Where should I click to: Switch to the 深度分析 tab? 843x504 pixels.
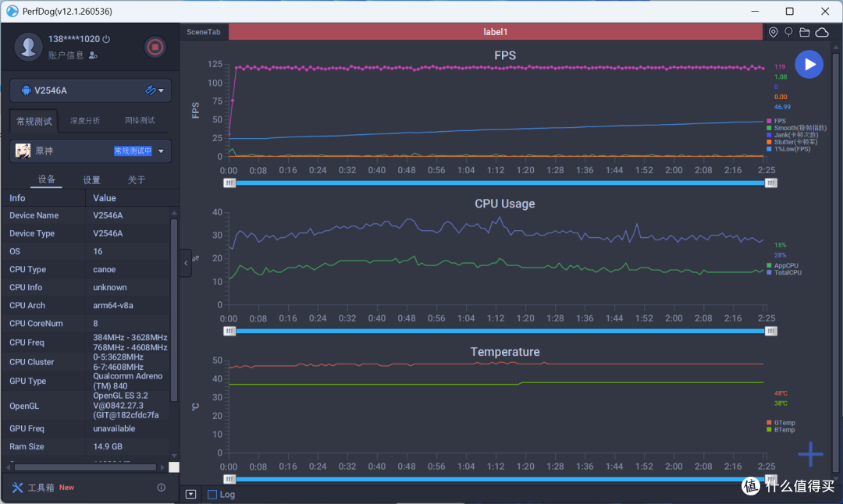tap(85, 120)
